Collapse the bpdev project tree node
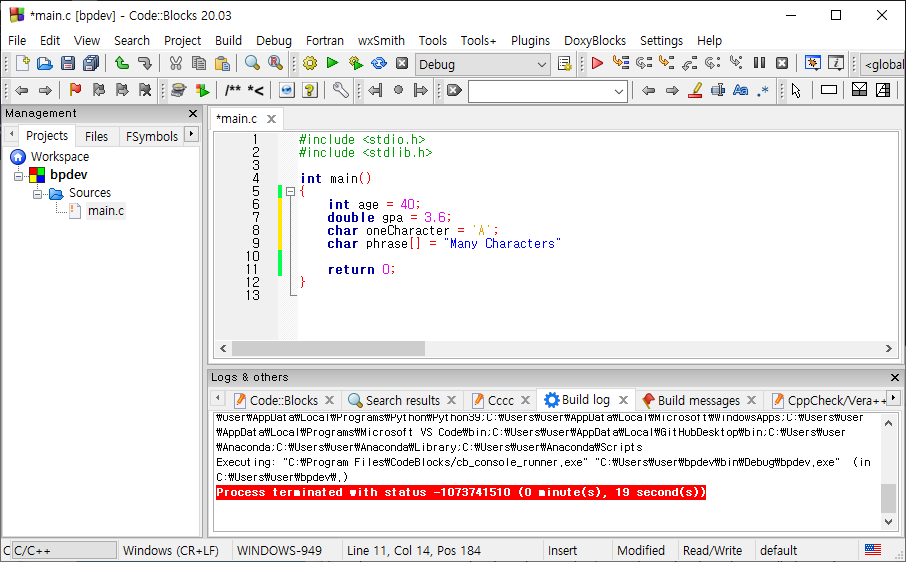The image size is (906, 562). coord(18,175)
